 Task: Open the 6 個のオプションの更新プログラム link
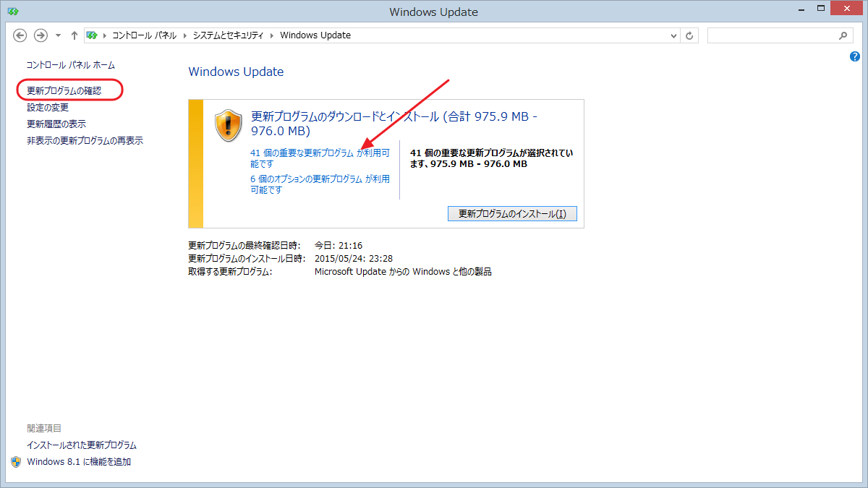[x=306, y=179]
